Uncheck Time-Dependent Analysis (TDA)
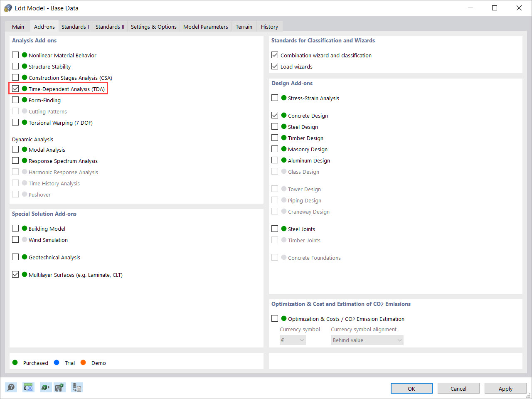 (15, 88)
